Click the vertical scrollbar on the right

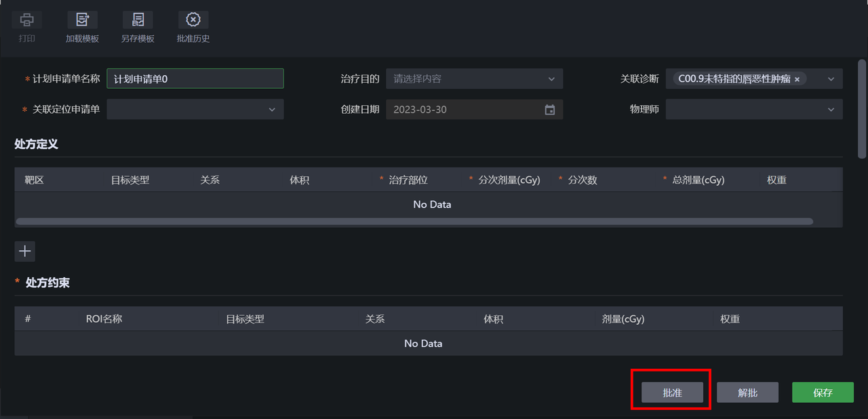pos(862,108)
